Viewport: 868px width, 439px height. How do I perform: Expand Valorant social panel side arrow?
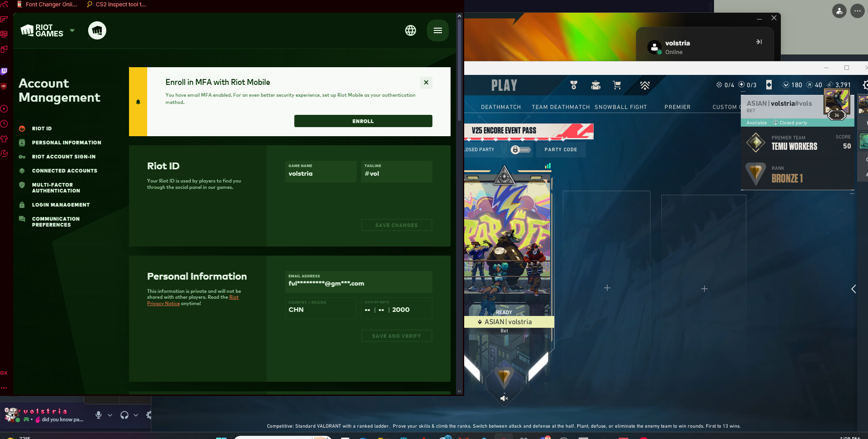click(x=854, y=289)
